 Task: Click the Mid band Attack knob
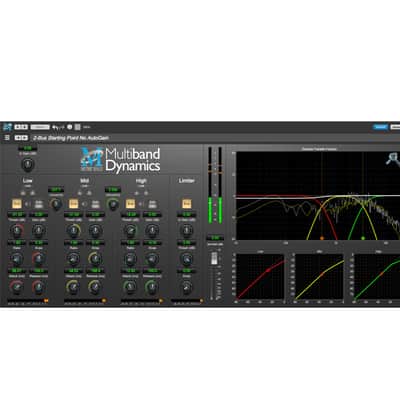point(73,287)
